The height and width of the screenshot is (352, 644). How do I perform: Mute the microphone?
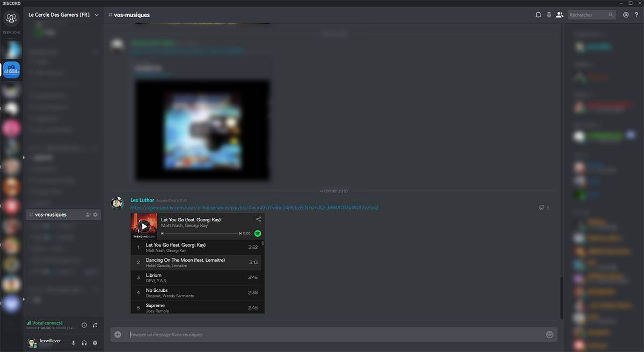pos(74,343)
